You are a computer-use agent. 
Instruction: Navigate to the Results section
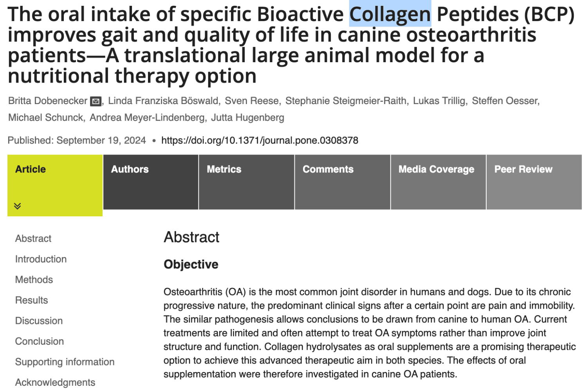coord(32,300)
